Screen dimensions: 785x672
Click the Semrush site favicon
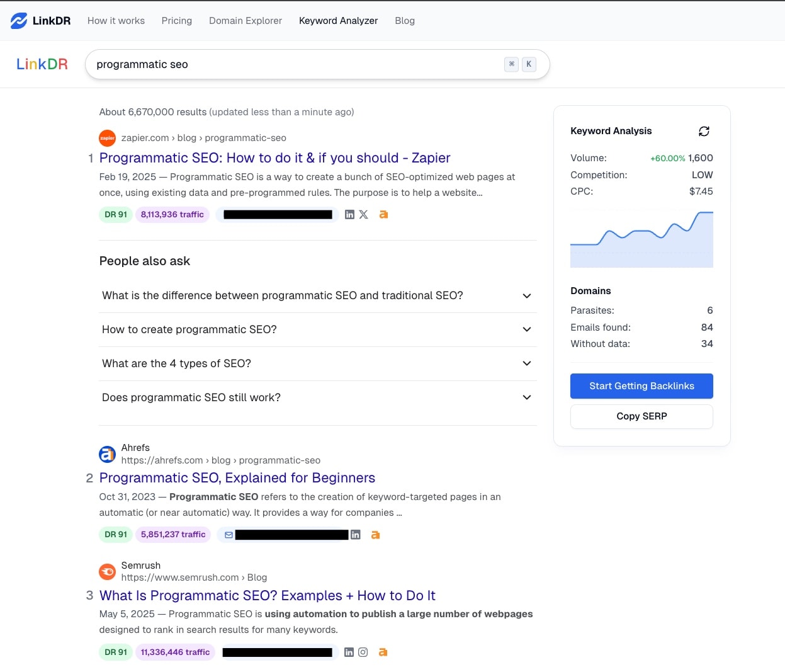point(107,571)
